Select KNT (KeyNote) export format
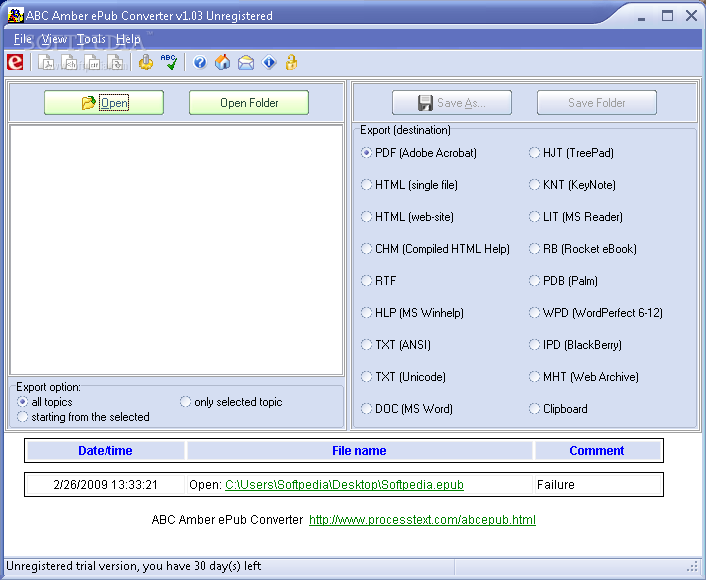Image resolution: width=706 pixels, height=580 pixels. point(572,185)
